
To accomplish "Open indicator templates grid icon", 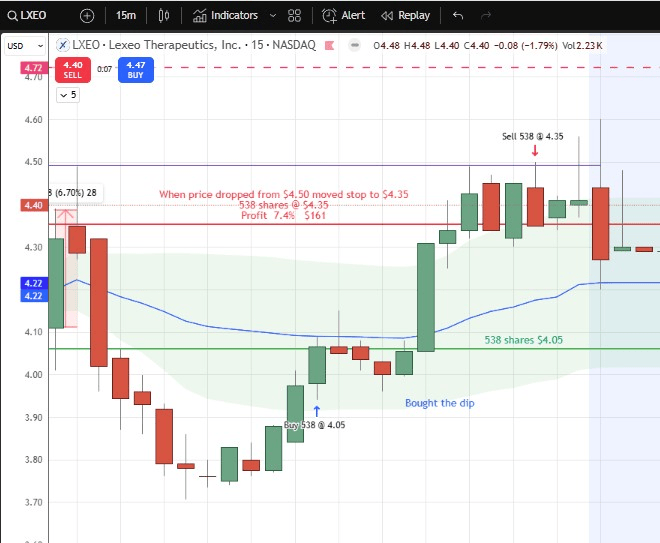I will tap(294, 16).
